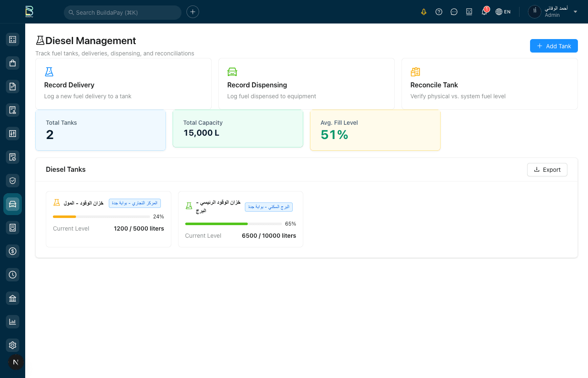Viewport: 588px width, 378px height.
Task: Select the shield check sidebar icon
Action: 13,181
